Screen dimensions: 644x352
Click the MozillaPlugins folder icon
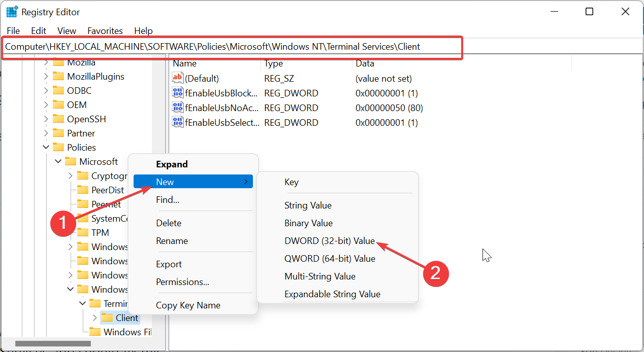tap(58, 77)
